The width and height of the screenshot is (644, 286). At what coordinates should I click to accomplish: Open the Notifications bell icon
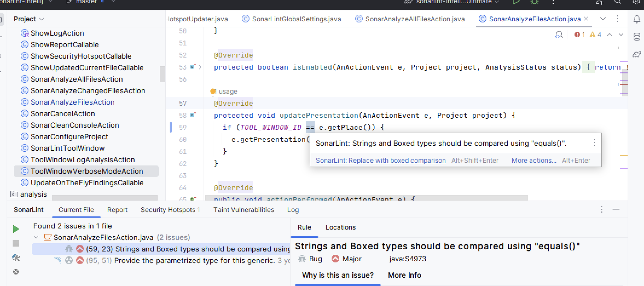click(x=637, y=19)
